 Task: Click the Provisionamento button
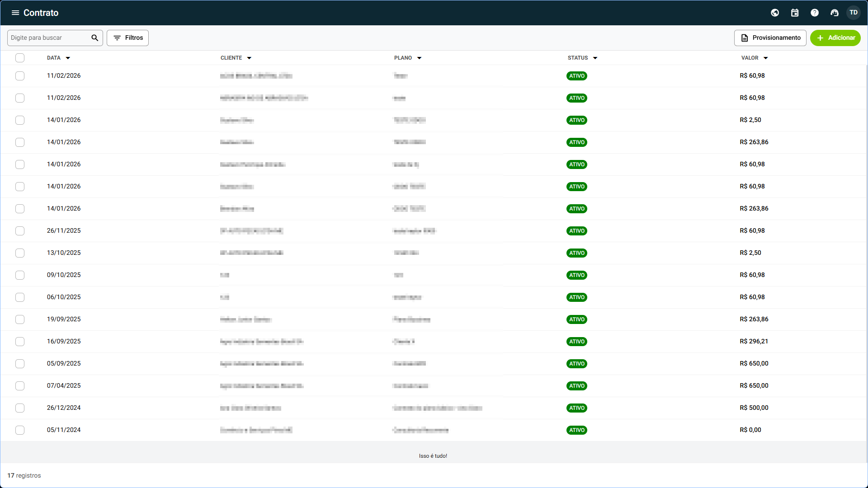770,38
